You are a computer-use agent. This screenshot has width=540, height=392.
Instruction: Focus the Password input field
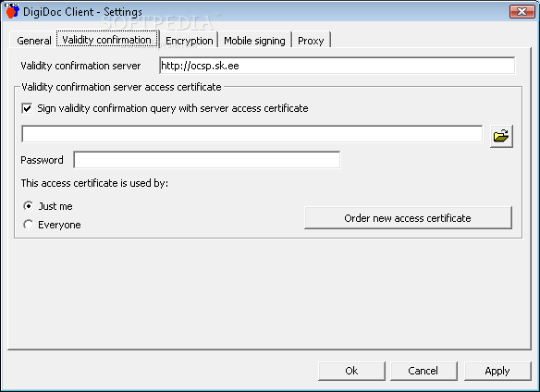pos(206,160)
